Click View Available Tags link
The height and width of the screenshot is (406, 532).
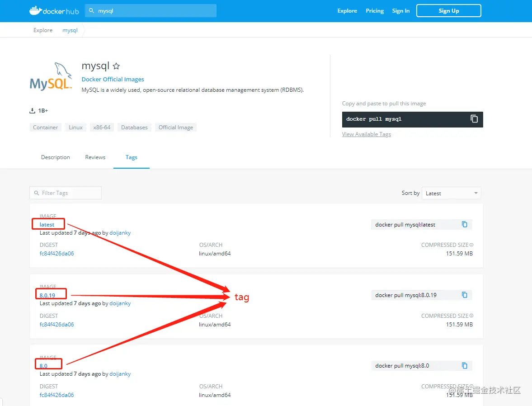coord(367,134)
